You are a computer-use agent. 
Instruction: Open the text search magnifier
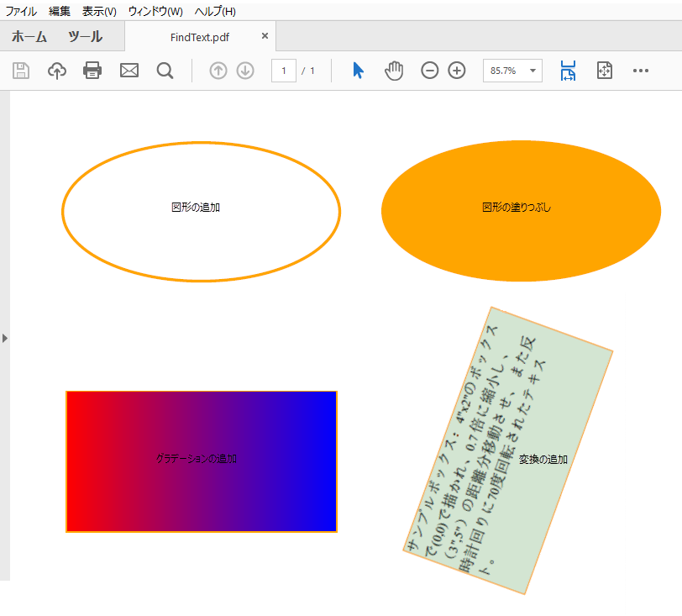(165, 71)
